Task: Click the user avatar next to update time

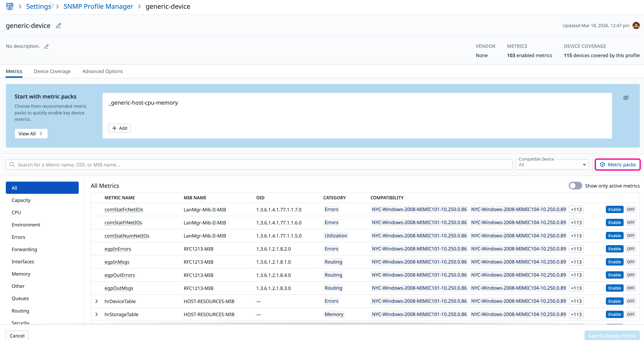Action: (636, 25)
